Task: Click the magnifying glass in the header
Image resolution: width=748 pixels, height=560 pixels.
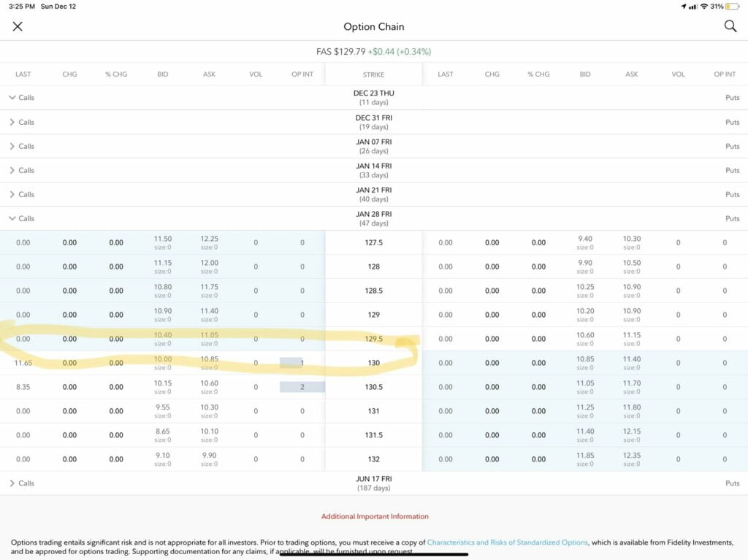Action: point(730,26)
